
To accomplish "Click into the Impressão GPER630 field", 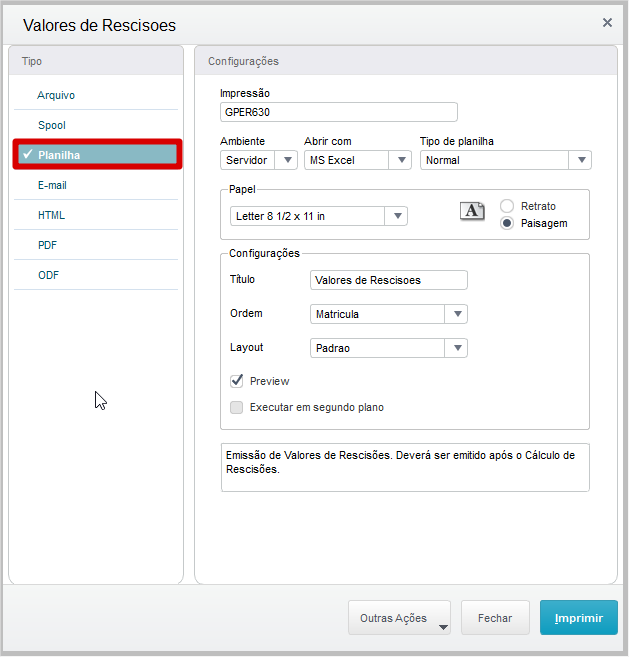I will 339,112.
